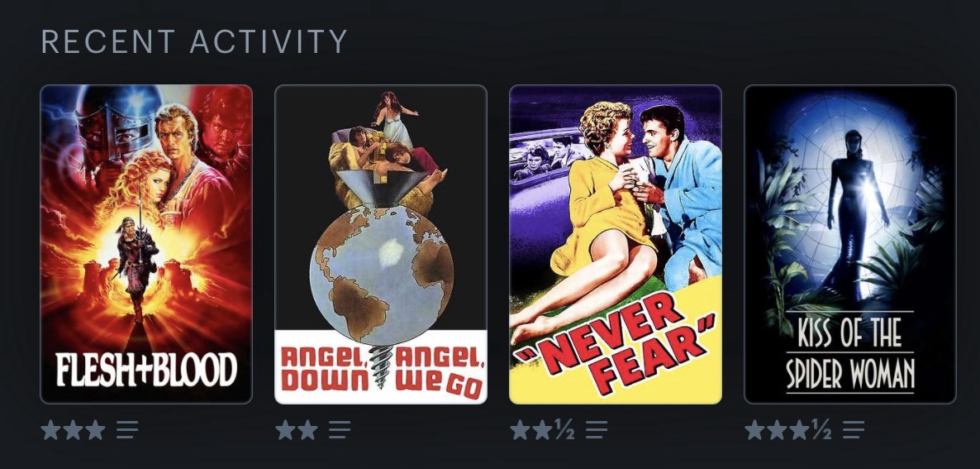The width and height of the screenshot is (980, 469).
Task: Click first star below Kiss of the Spider Woman
Action: coord(755,429)
